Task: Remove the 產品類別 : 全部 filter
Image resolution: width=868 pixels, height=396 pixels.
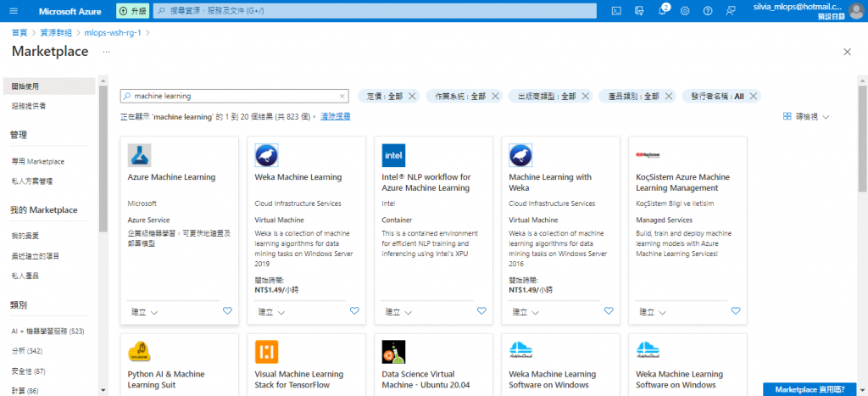Action: [x=669, y=97]
